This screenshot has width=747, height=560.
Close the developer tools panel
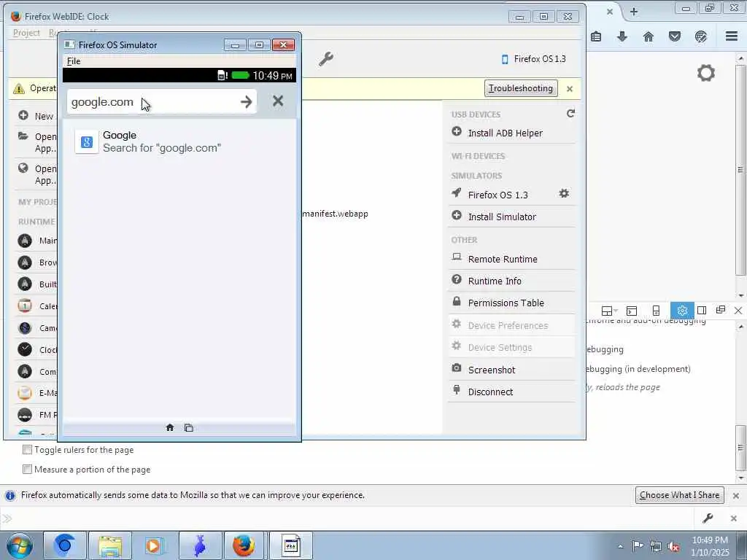point(738,311)
